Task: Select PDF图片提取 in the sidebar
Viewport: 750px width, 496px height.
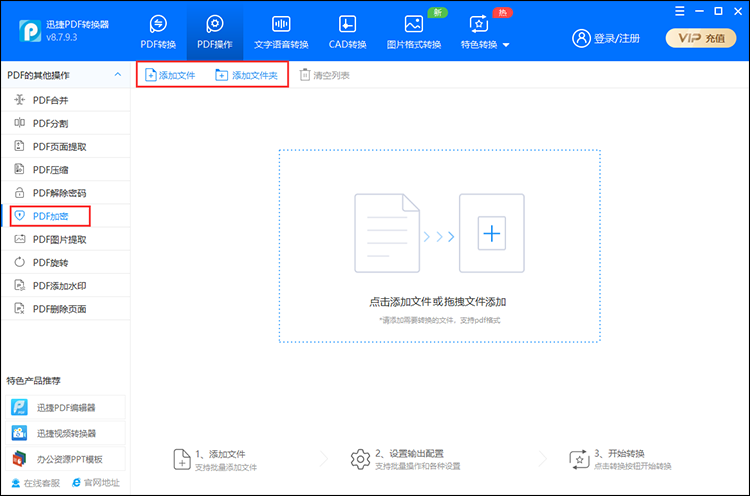Action: pos(66,239)
